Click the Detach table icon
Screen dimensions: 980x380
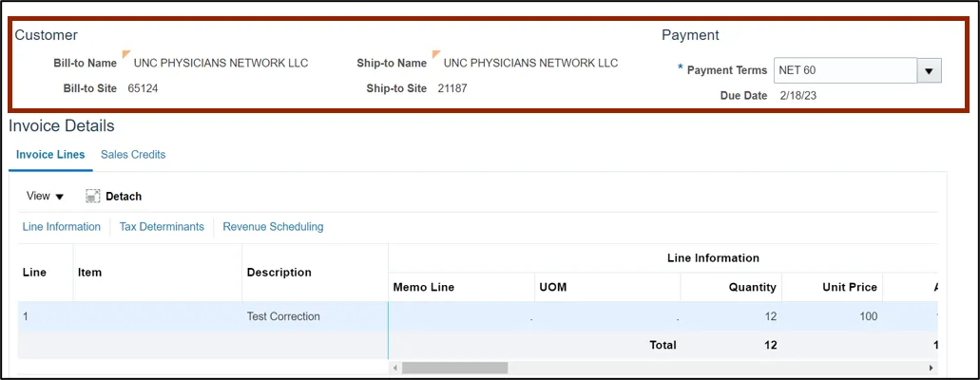click(x=93, y=197)
